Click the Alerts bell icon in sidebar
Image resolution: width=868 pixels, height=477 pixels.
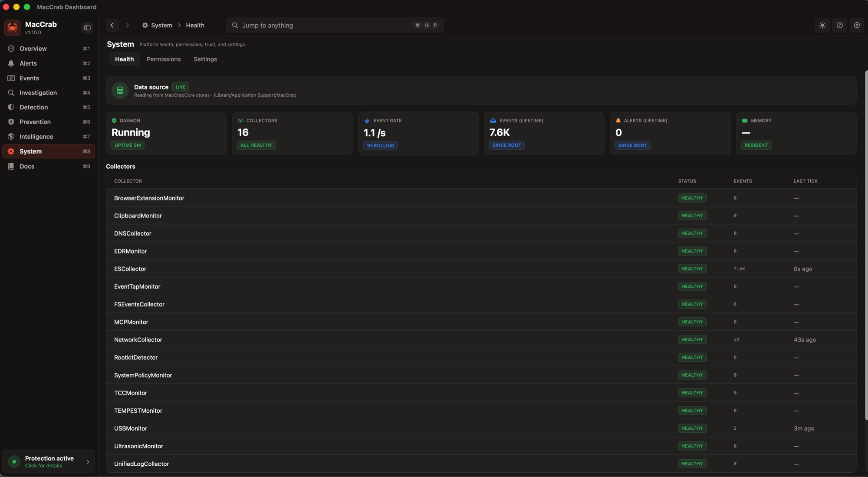11,63
